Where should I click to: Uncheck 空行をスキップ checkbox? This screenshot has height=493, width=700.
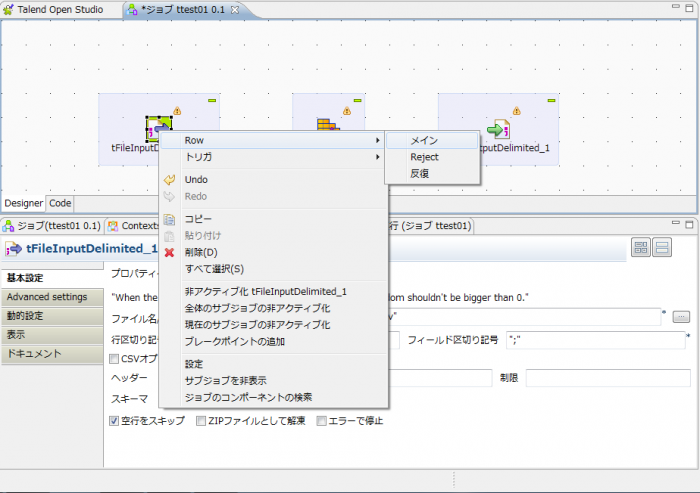point(114,421)
